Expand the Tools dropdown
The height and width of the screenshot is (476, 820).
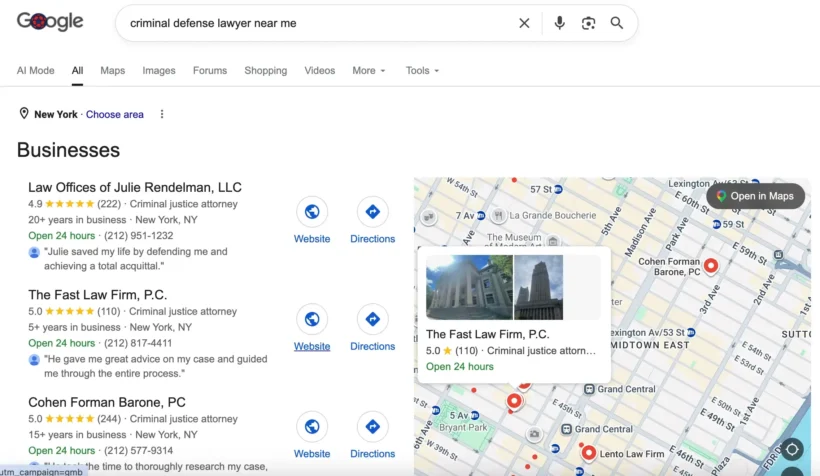click(422, 71)
